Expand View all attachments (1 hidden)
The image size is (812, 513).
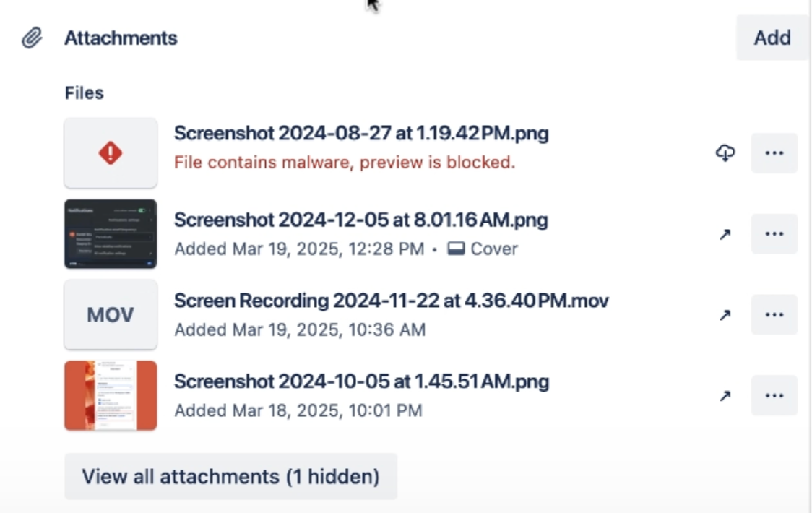[230, 477]
